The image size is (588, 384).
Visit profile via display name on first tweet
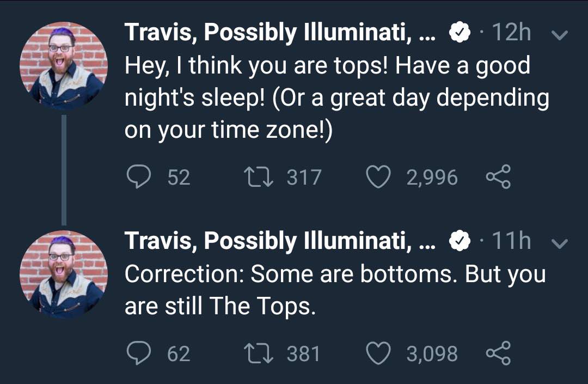pos(280,33)
